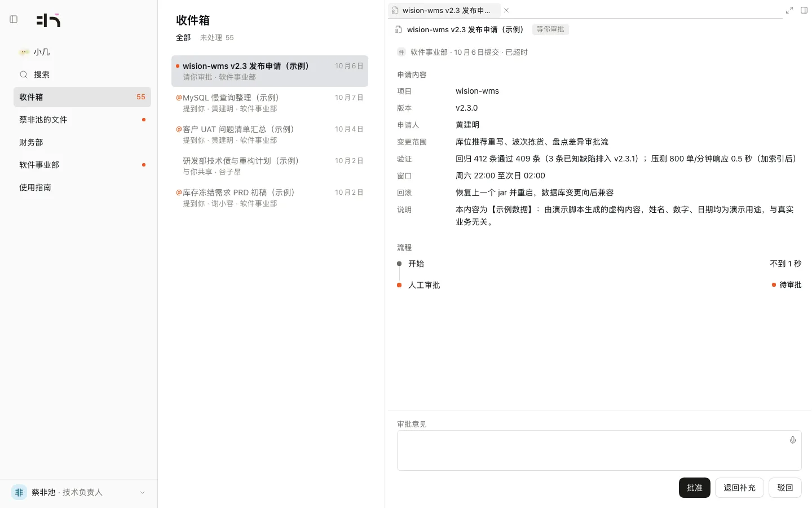Open 使用指南 in the sidebar
This screenshot has width=812, height=508.
point(82,187)
